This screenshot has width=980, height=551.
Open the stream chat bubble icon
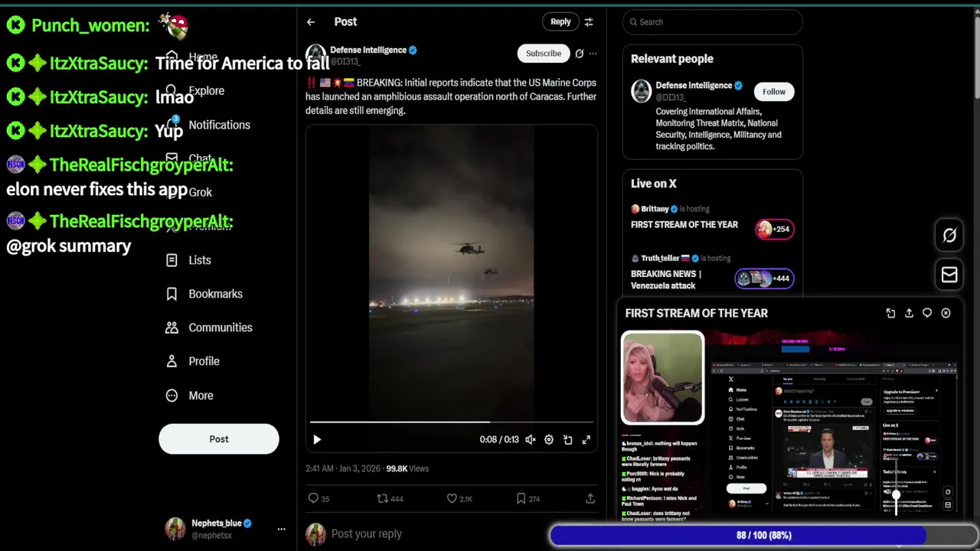pos(927,313)
